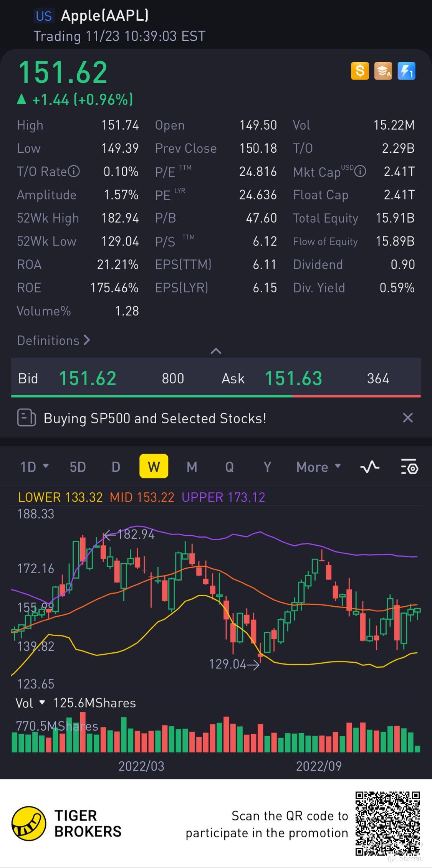Tap the promotion QR code

(x=387, y=823)
